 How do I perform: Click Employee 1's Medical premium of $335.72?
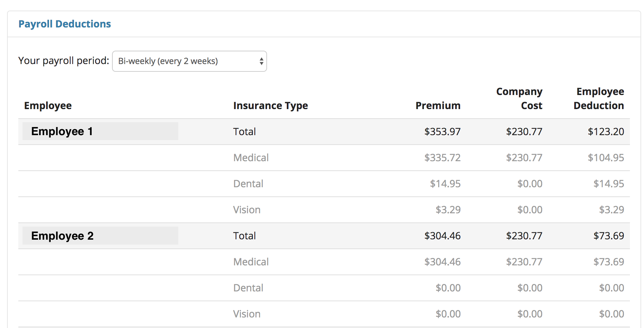coord(442,157)
